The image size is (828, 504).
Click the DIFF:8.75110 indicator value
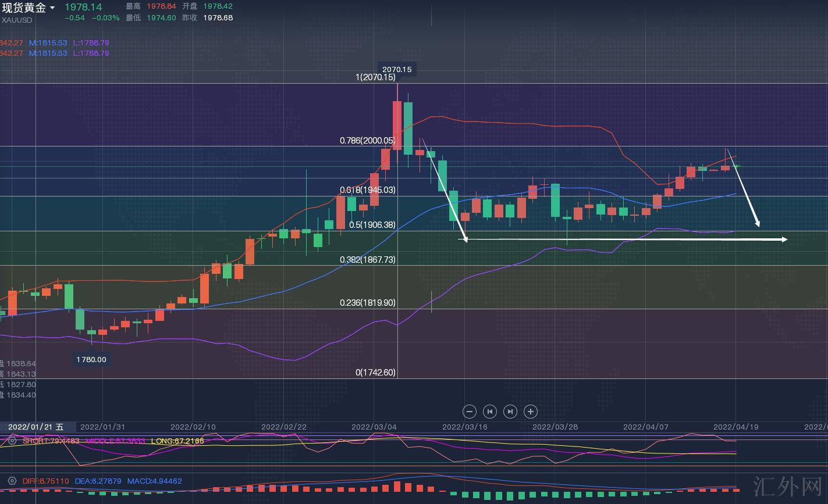click(45, 481)
